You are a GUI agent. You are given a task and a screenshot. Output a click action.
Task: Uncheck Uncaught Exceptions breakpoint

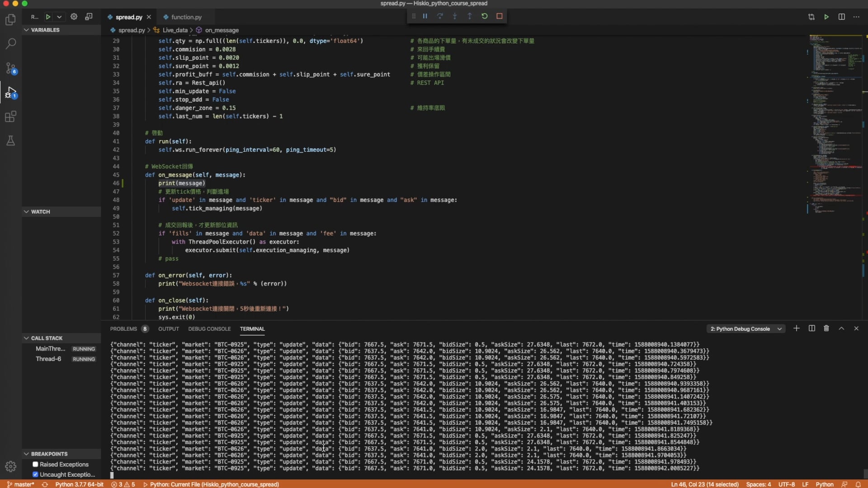35,474
